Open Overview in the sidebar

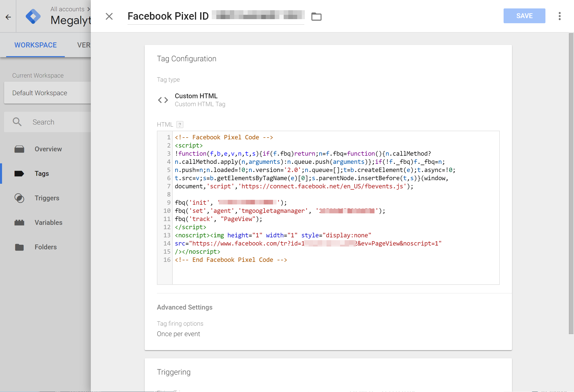point(48,149)
